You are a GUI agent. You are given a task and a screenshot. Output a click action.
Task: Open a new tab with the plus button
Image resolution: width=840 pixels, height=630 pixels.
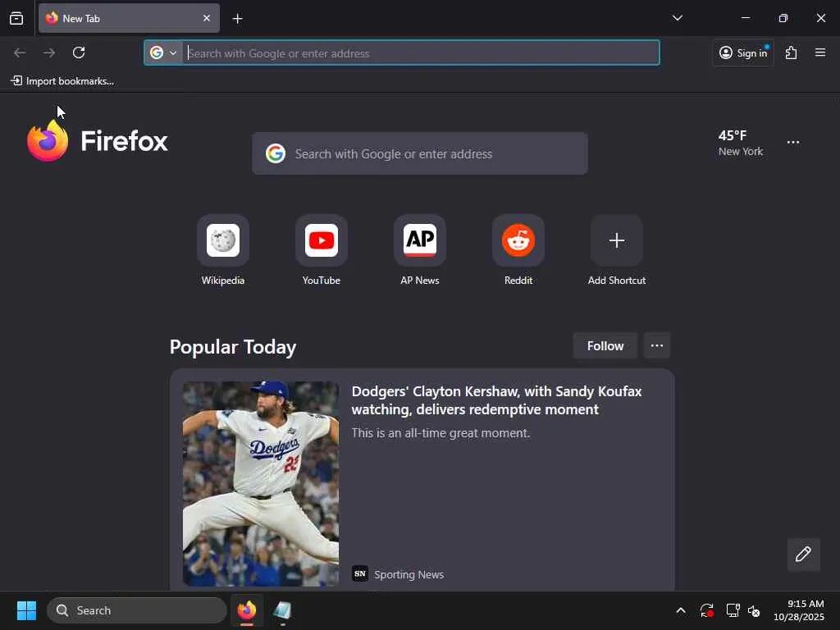pyautogui.click(x=237, y=19)
